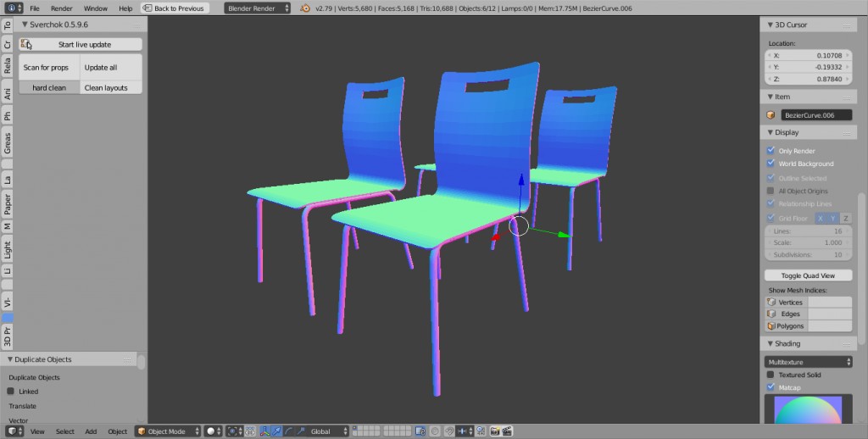The height and width of the screenshot is (439, 868).
Task: Open the Object Mode dropdown
Action: pos(168,431)
